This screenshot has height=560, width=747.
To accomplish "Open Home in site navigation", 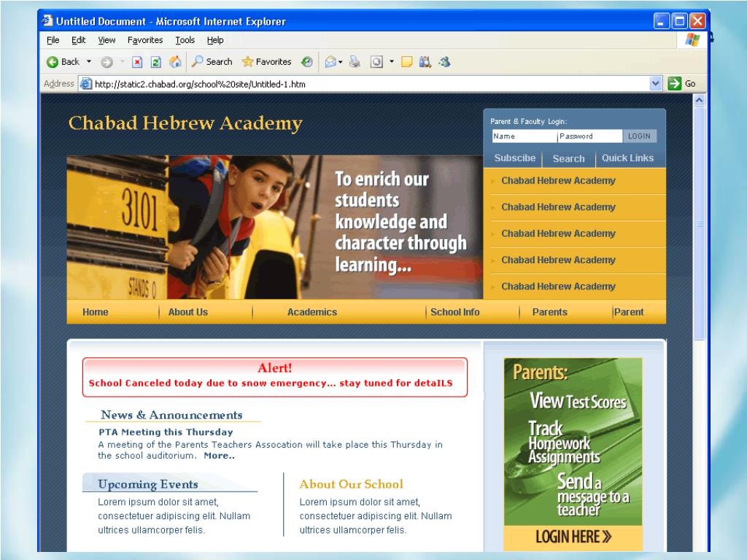I will pyautogui.click(x=96, y=312).
